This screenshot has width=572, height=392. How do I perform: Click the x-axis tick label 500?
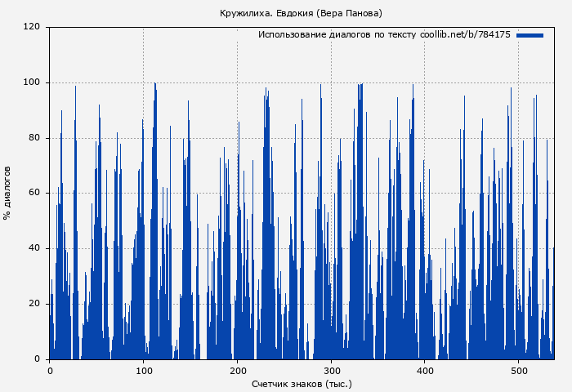pos(518,370)
